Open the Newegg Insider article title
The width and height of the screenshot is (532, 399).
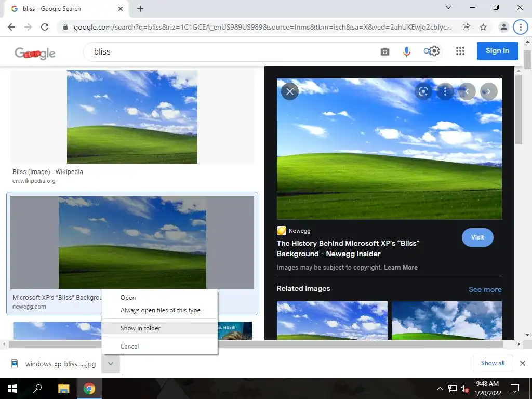(348, 248)
